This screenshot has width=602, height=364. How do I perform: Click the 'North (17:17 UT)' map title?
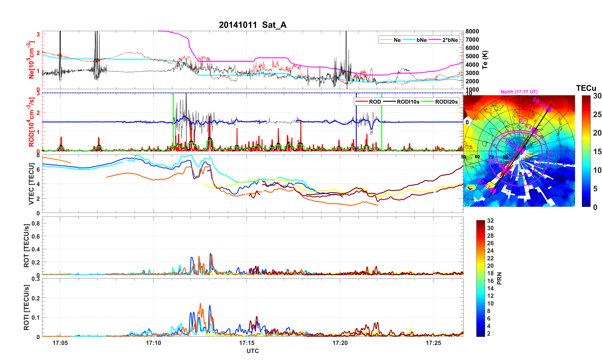point(519,92)
